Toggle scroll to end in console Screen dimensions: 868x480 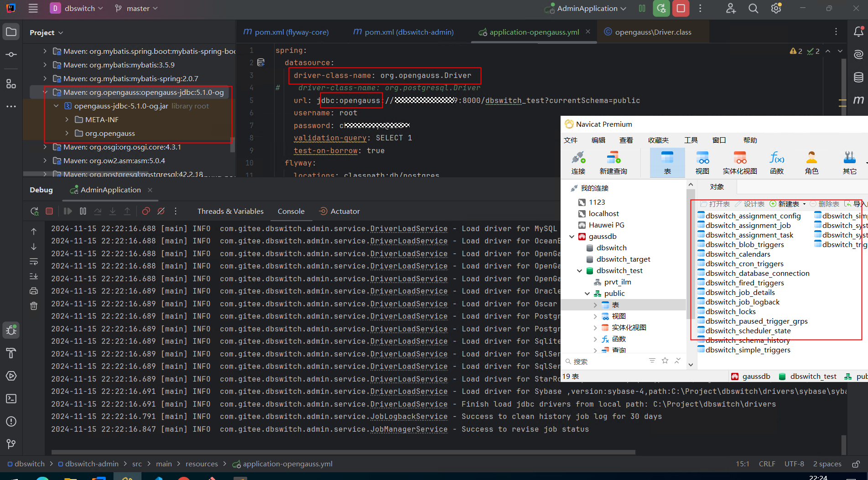pyautogui.click(x=34, y=276)
